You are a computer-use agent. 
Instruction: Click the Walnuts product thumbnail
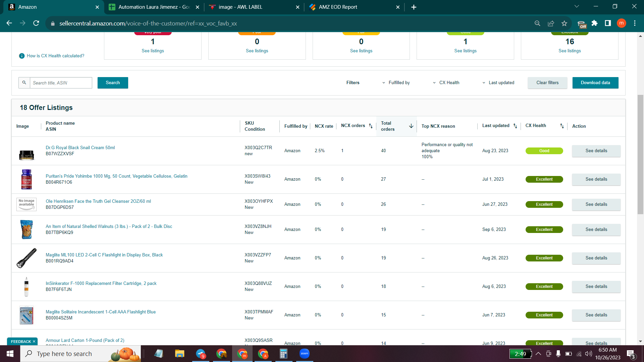[26, 230]
